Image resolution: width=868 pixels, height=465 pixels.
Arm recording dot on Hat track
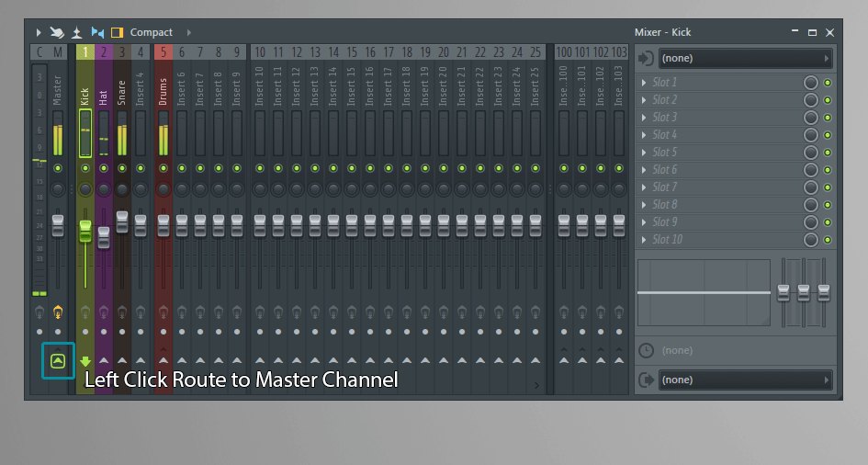coord(104,332)
